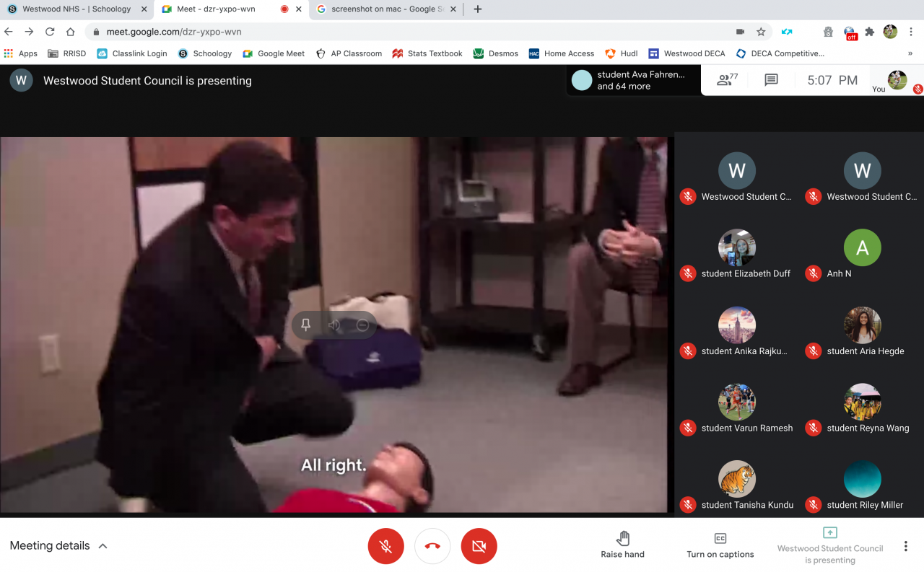This screenshot has width=924, height=572.
Task: Click the extension icon beside the red off badge
Action: 828,32
